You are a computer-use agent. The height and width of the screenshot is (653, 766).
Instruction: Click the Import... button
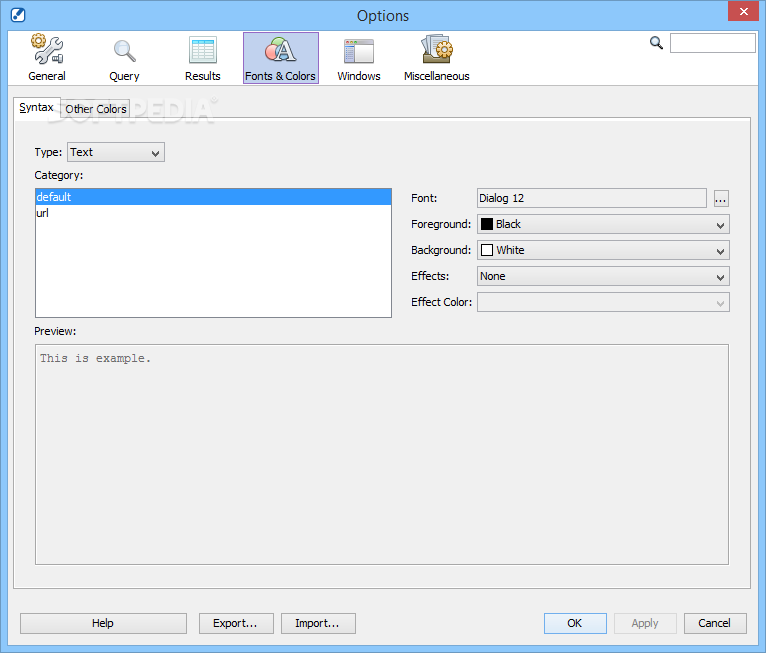point(318,623)
